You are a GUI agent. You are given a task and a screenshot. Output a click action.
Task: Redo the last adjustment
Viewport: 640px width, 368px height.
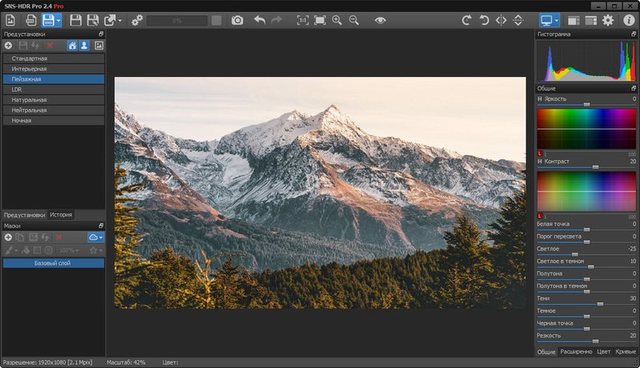click(276, 20)
